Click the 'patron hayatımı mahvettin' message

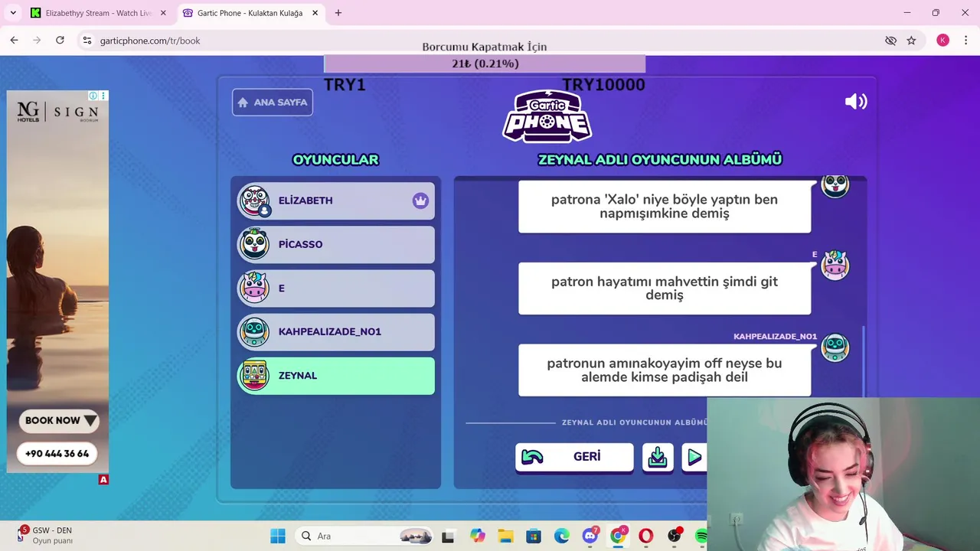[x=665, y=289]
